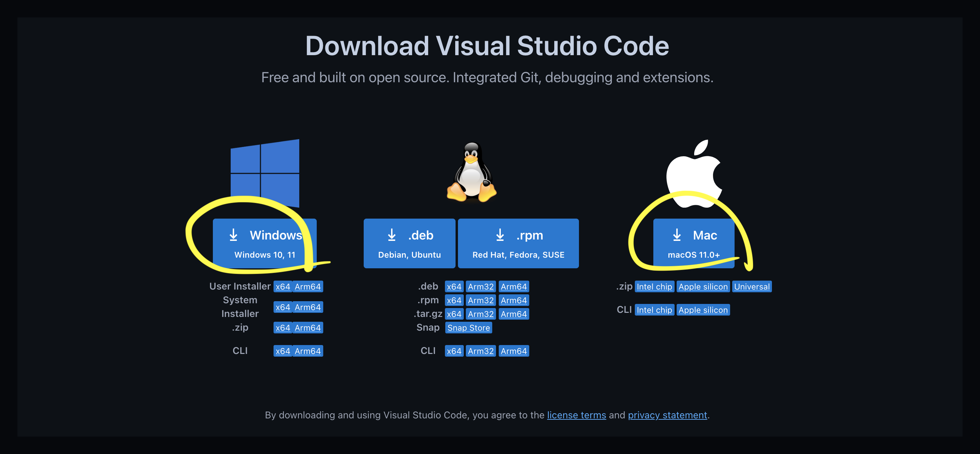Click the download arrow in the .deb button
Viewport: 980px width, 454px height.
(x=391, y=235)
